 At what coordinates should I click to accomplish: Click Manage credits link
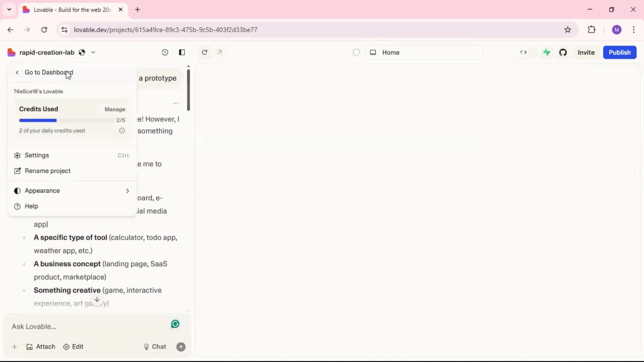coord(115,109)
